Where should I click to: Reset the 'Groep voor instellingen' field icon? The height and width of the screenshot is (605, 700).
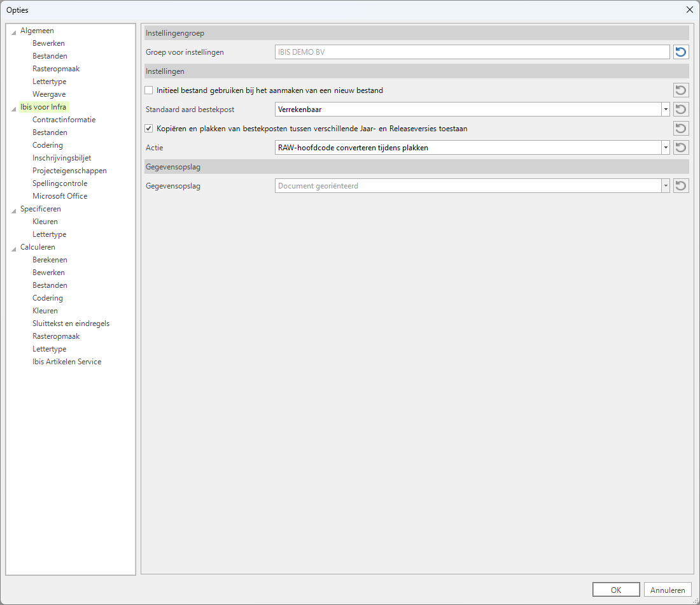(x=681, y=52)
